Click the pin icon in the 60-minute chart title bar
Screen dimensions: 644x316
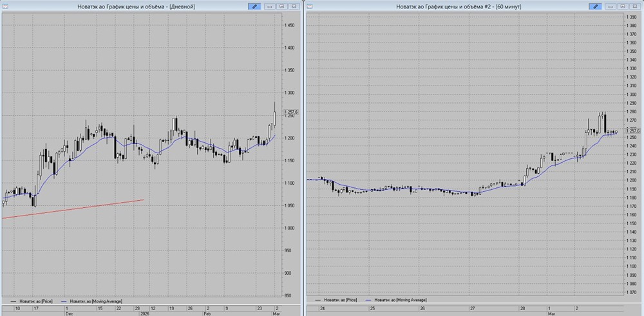[596, 6]
